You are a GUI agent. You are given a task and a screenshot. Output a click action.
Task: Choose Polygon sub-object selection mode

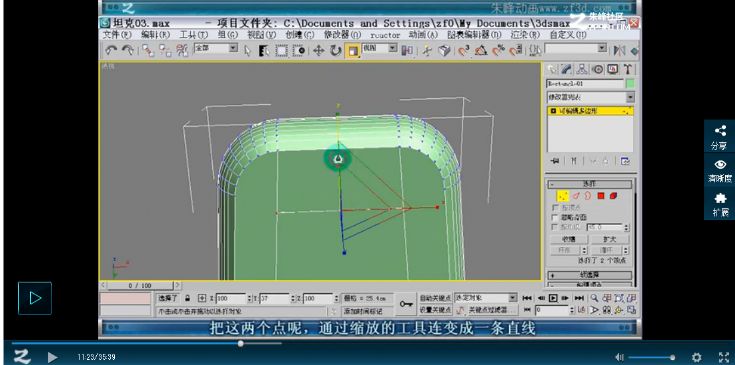click(601, 196)
